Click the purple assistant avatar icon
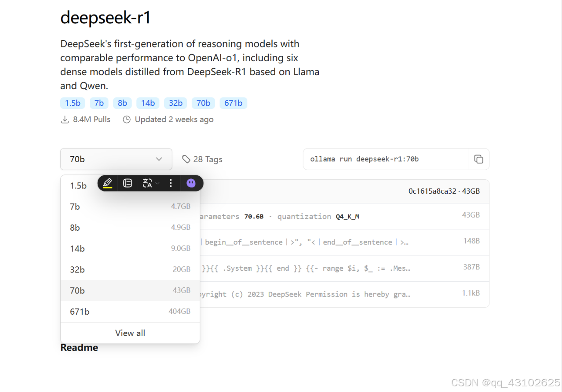The height and width of the screenshot is (392, 562). 191,183
